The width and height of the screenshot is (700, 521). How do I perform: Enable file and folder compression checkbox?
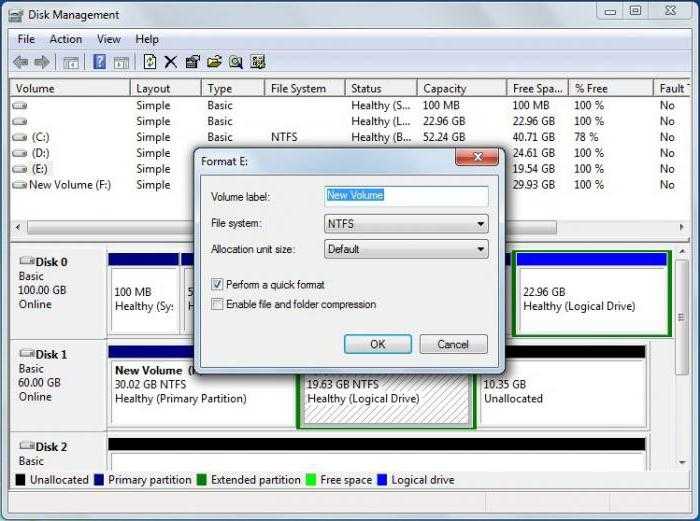click(217, 304)
